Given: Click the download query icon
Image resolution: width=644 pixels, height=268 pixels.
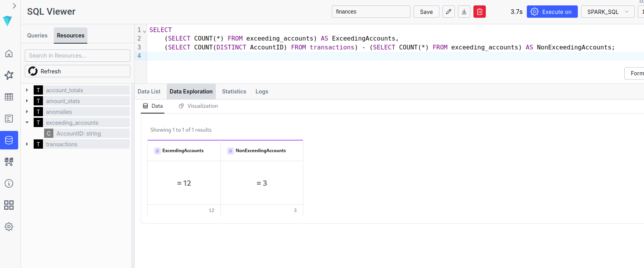Looking at the screenshot, I should (x=464, y=12).
